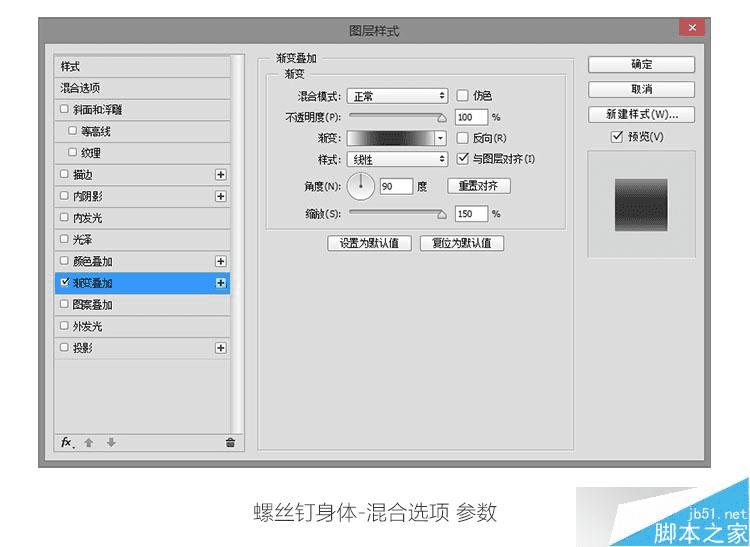Uncheck 与图层对齐(I) checkbox

click(462, 158)
